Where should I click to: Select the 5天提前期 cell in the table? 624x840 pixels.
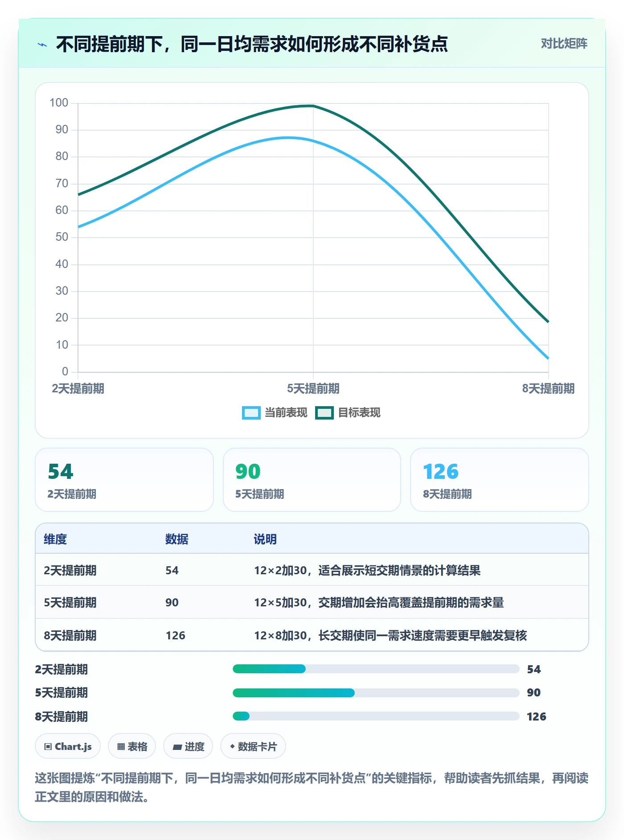[70, 602]
